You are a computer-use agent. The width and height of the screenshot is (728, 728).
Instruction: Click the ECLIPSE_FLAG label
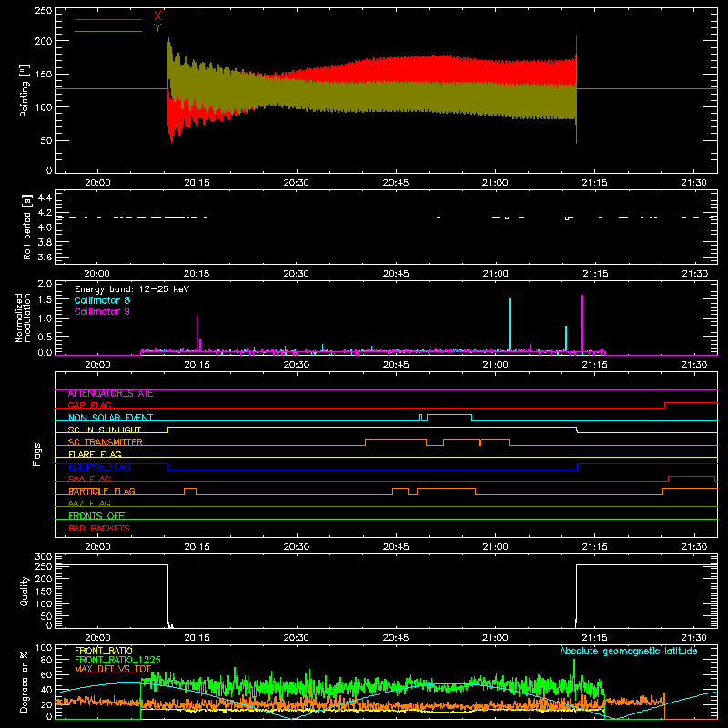(99, 467)
